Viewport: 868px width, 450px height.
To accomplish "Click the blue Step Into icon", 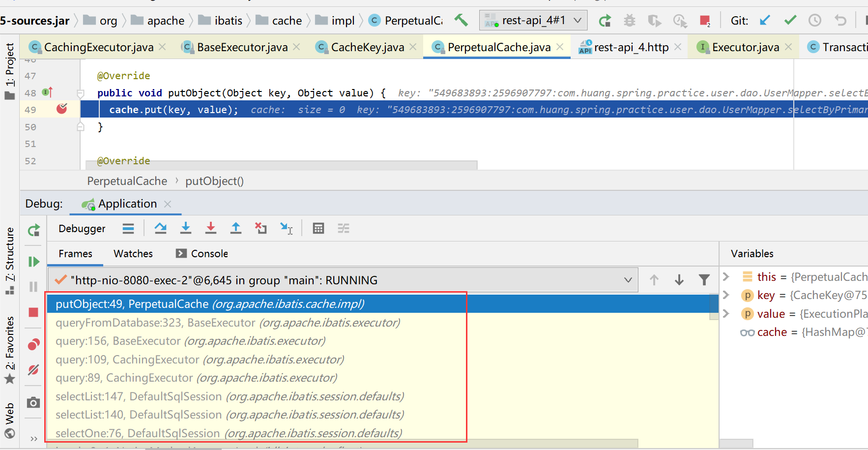I will [x=186, y=228].
